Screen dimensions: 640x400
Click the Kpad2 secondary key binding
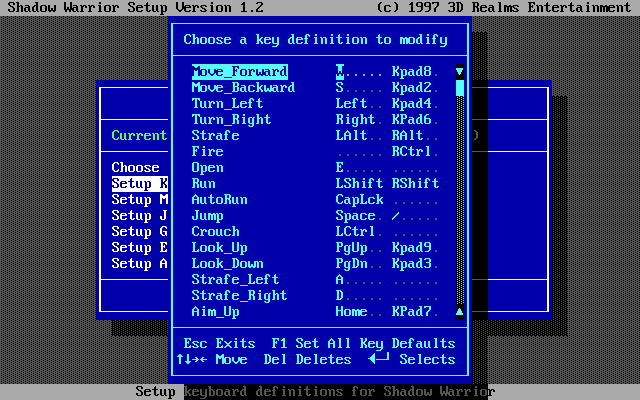[411, 88]
